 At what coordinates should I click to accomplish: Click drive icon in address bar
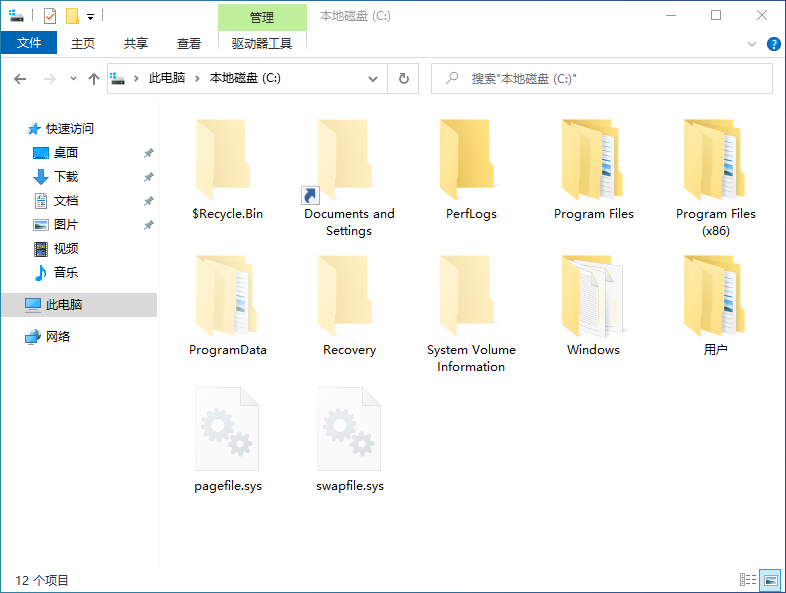pyautogui.click(x=118, y=79)
